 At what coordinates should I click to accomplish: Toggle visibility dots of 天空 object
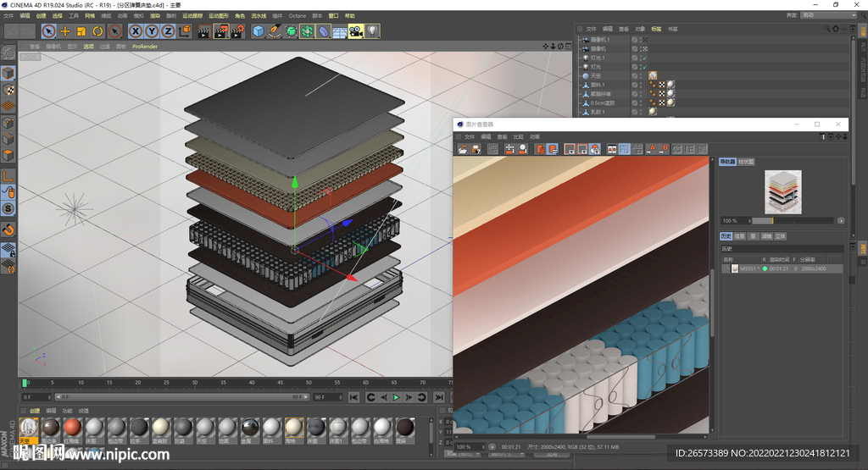coord(642,75)
